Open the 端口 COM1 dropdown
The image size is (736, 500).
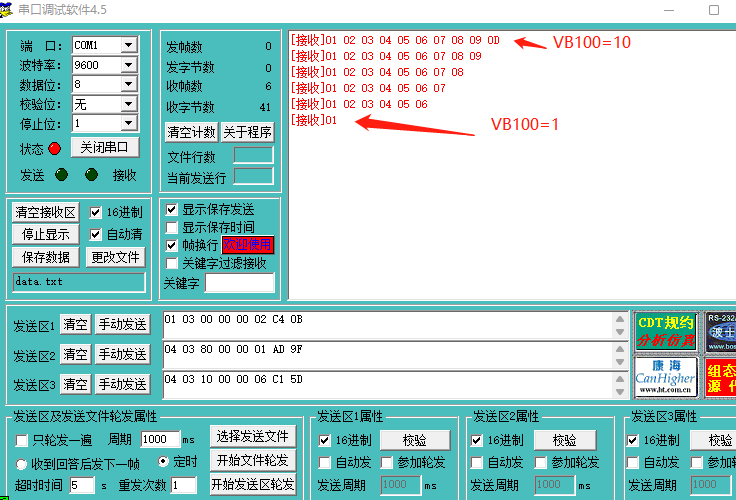pyautogui.click(x=128, y=46)
